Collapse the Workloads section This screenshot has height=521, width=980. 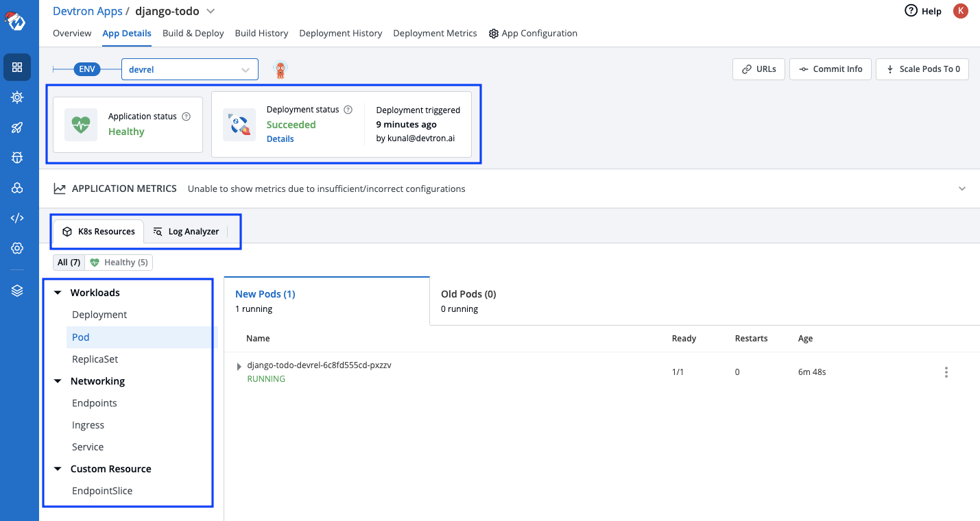(58, 292)
